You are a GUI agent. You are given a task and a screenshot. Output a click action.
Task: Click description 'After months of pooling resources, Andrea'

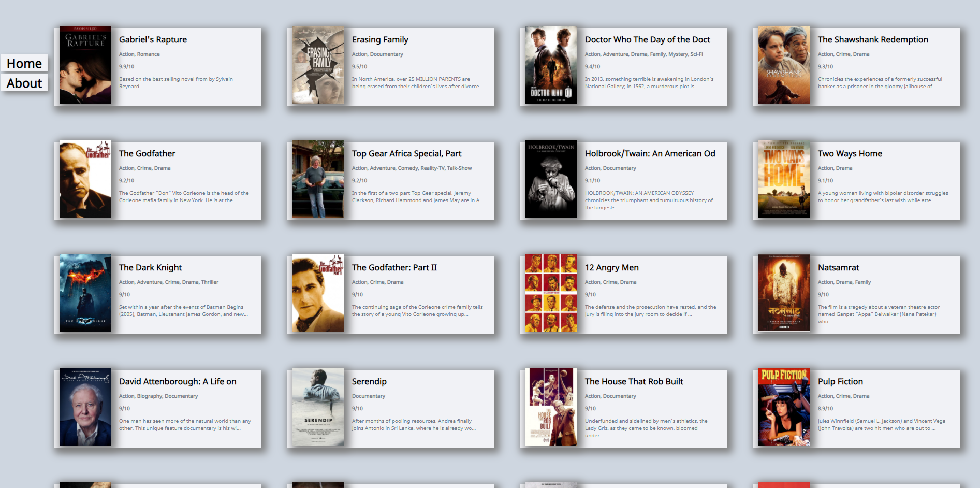(x=414, y=425)
